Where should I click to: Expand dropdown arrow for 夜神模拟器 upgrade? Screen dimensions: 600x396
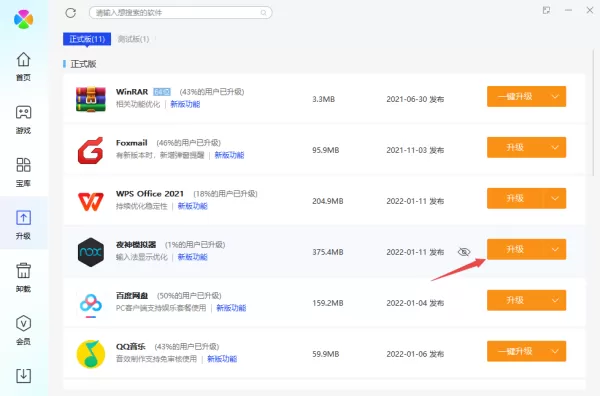point(555,249)
